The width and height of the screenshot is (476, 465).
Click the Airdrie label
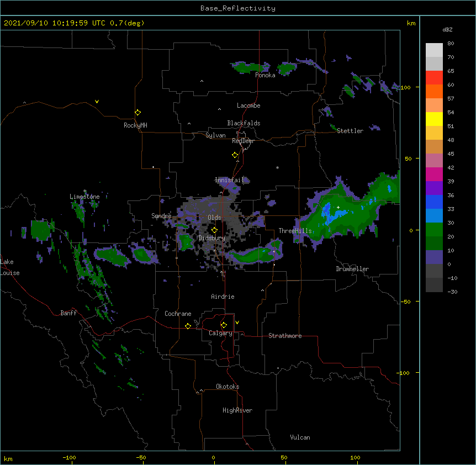tap(223, 297)
